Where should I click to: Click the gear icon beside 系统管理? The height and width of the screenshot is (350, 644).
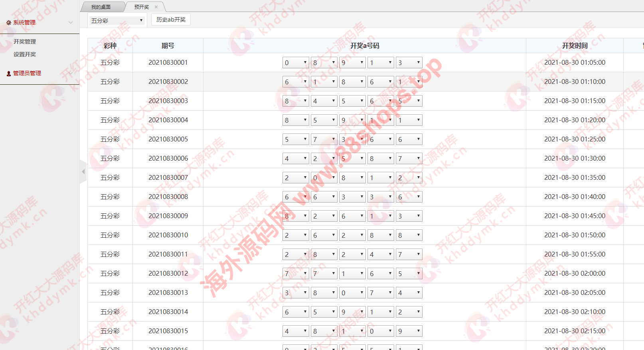click(x=9, y=23)
